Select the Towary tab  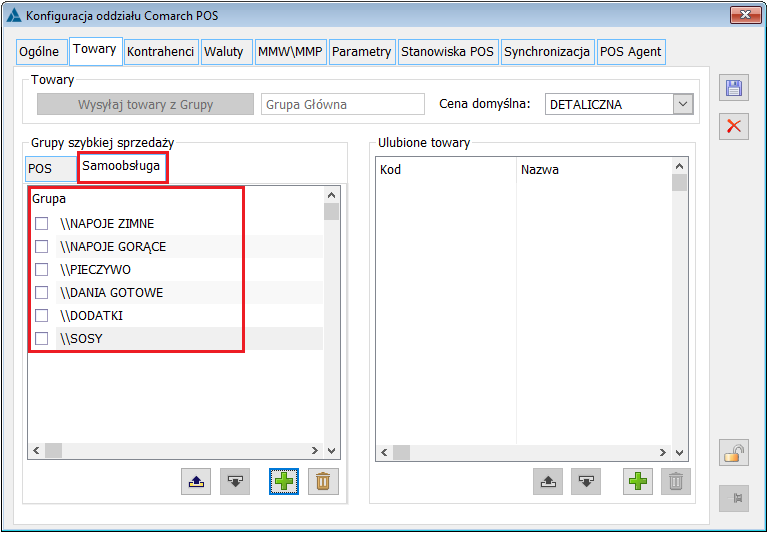coord(95,49)
